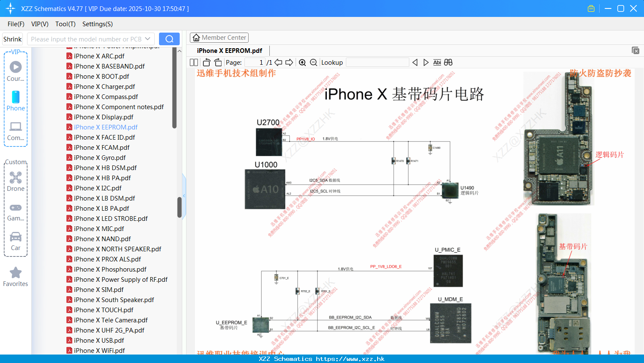Open iPhone X TOUCH.pdf
This screenshot has height=363, width=644.
point(104,310)
